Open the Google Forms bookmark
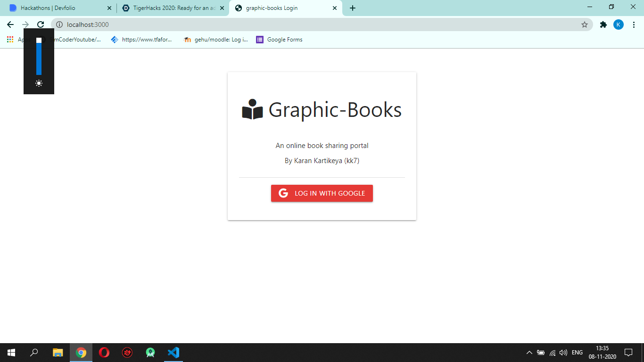Image resolution: width=644 pixels, height=362 pixels. (x=279, y=40)
